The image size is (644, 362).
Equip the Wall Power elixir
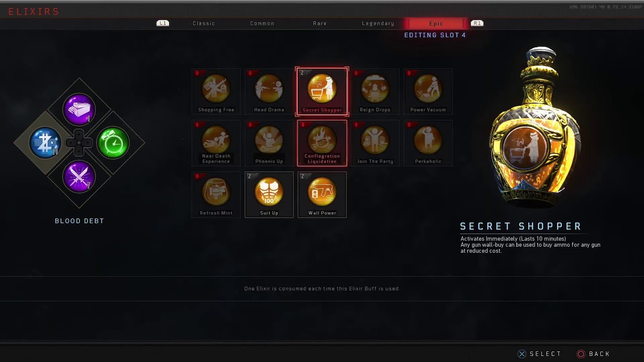click(x=322, y=195)
